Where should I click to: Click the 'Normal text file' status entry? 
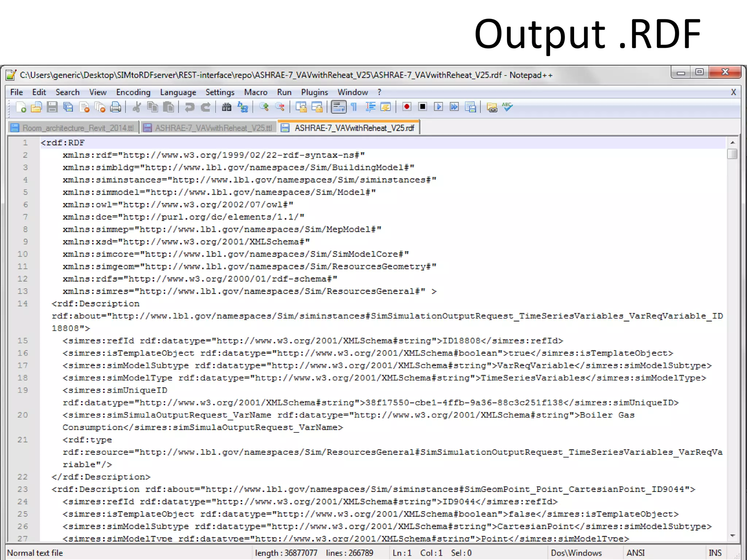tap(35, 553)
